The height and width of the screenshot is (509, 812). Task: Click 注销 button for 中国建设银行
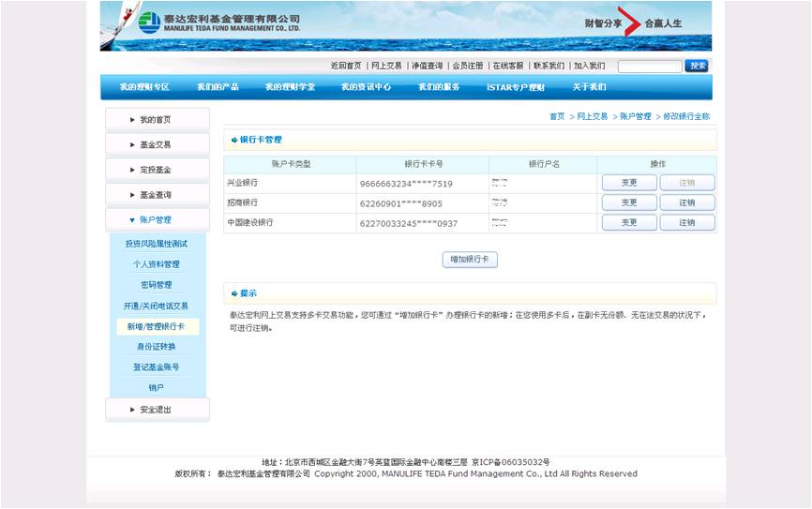(687, 223)
